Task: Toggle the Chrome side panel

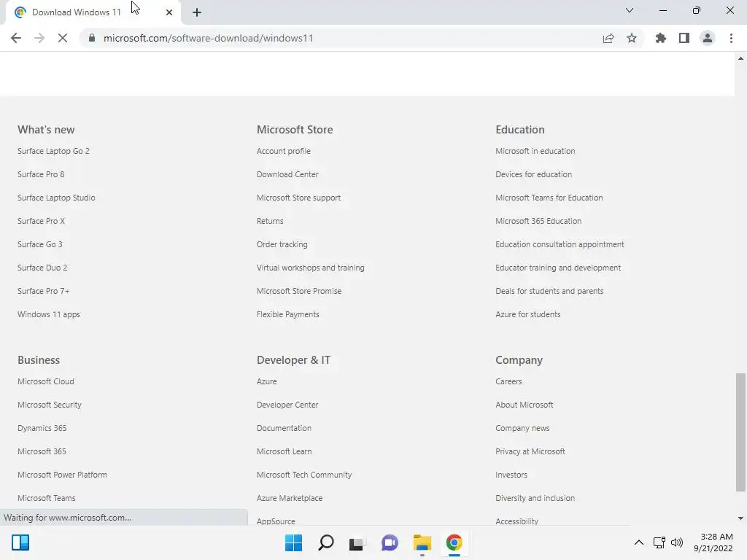Action: tap(684, 38)
